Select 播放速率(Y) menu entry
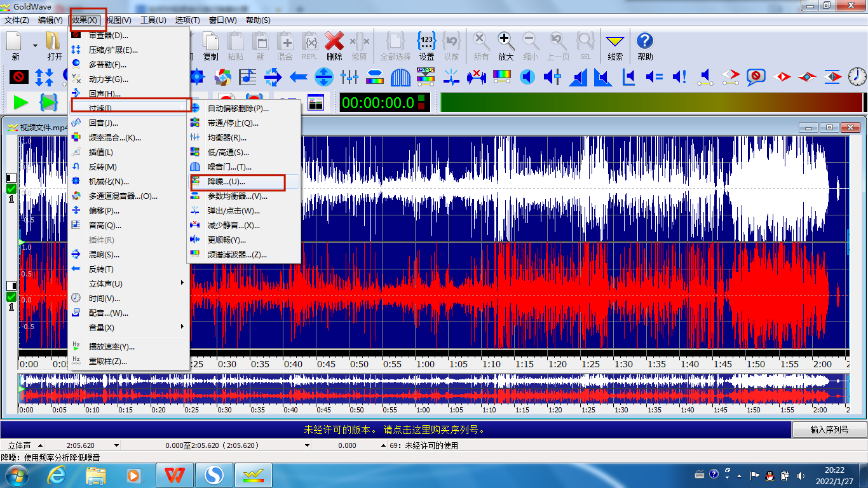 129,346
